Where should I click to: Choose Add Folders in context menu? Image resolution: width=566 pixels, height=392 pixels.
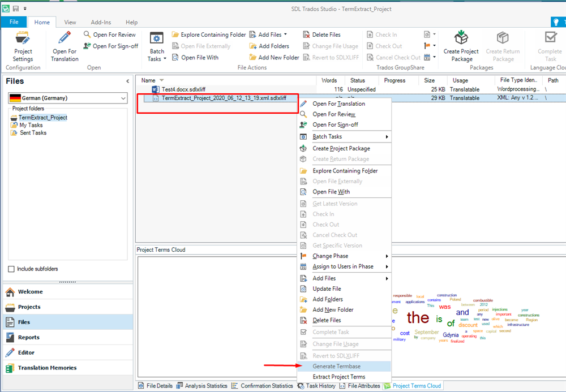pyautogui.click(x=344, y=299)
